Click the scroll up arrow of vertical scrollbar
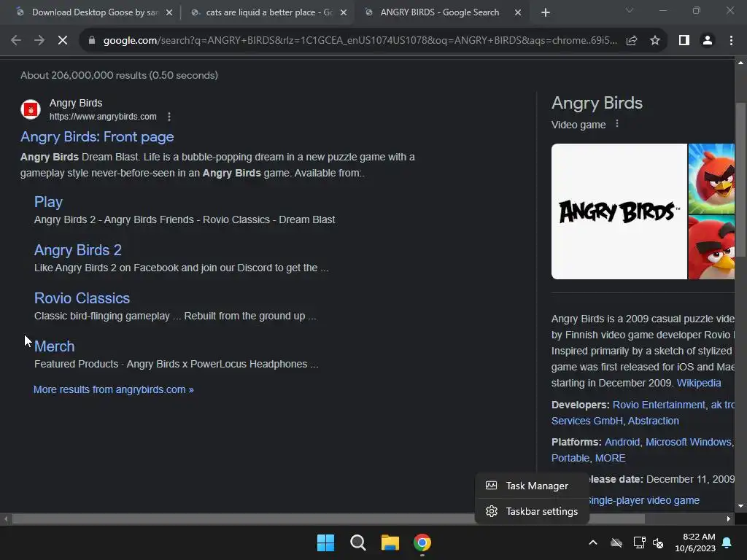Image resolution: width=747 pixels, height=560 pixels. tap(740, 63)
